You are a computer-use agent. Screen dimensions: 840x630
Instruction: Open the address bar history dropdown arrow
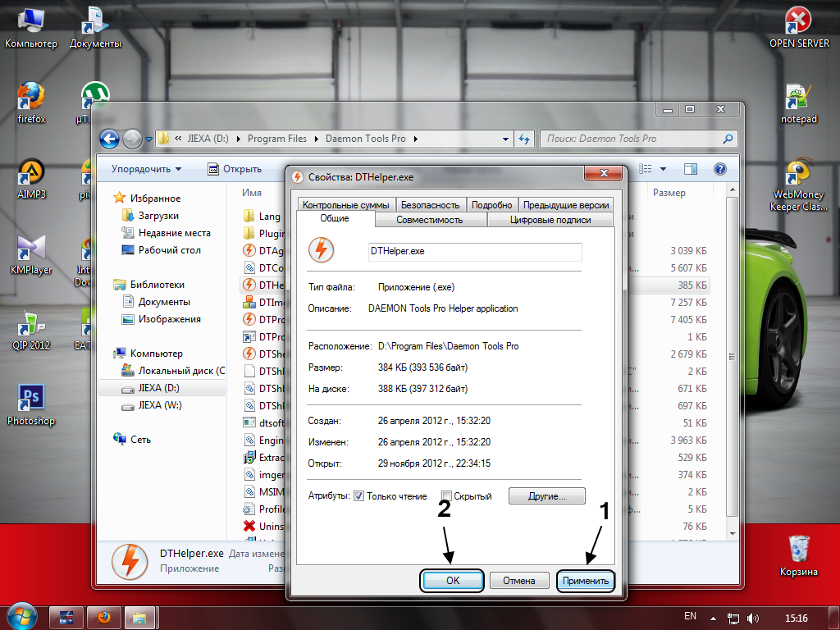tap(505, 139)
